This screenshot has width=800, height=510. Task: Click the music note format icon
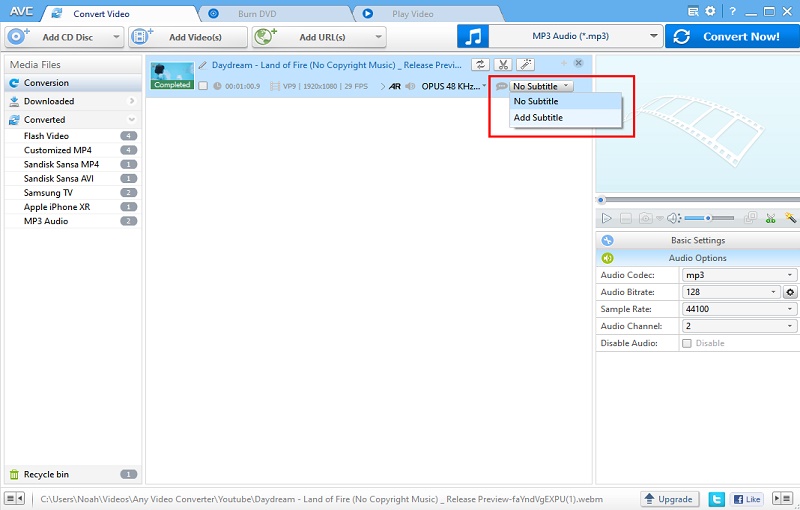[x=473, y=37]
